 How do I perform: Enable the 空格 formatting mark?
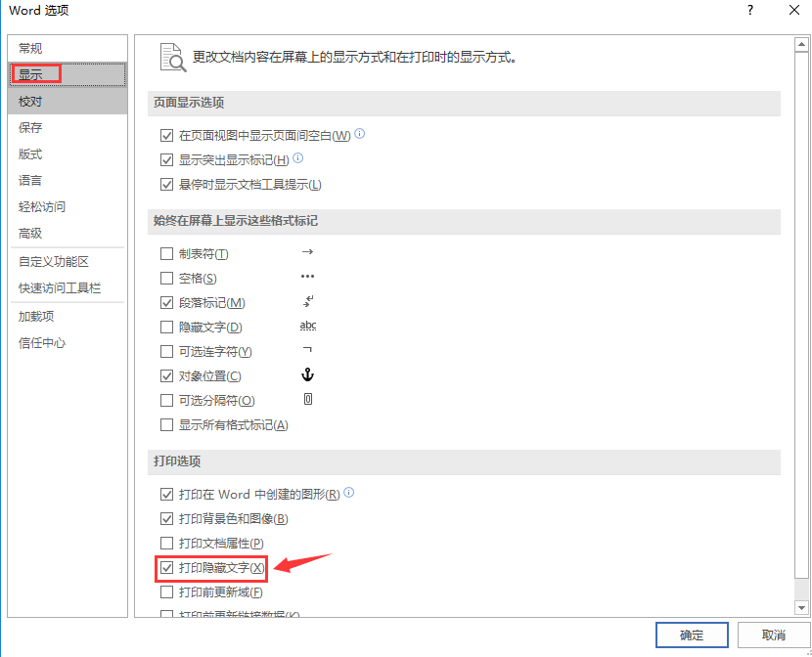(x=166, y=279)
